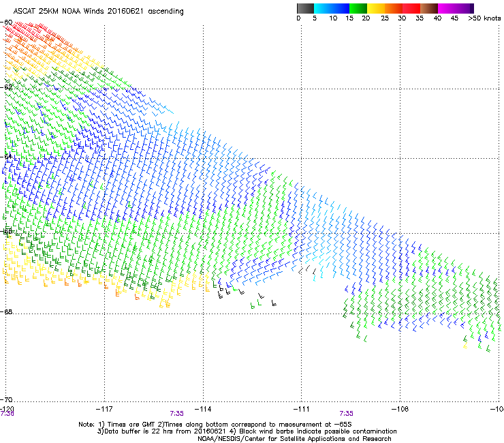Click the ASCAT 25KM NOAA Winds title

tap(98, 12)
